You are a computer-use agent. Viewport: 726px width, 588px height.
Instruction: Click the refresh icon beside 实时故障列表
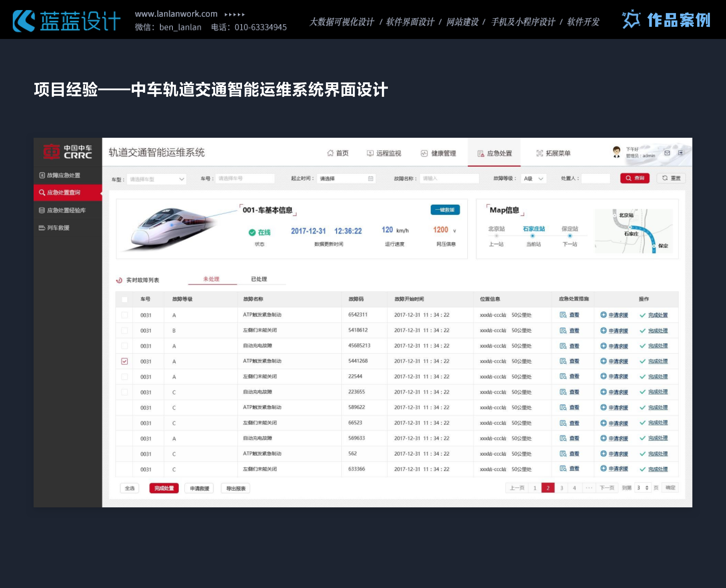tap(119, 280)
